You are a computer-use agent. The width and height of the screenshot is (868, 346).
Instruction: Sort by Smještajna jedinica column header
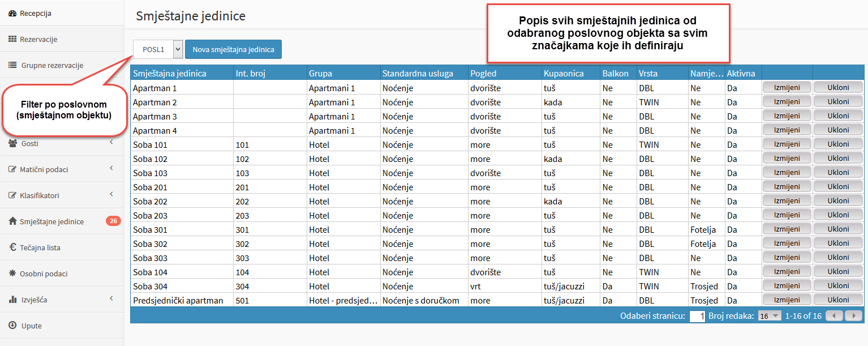(x=182, y=73)
